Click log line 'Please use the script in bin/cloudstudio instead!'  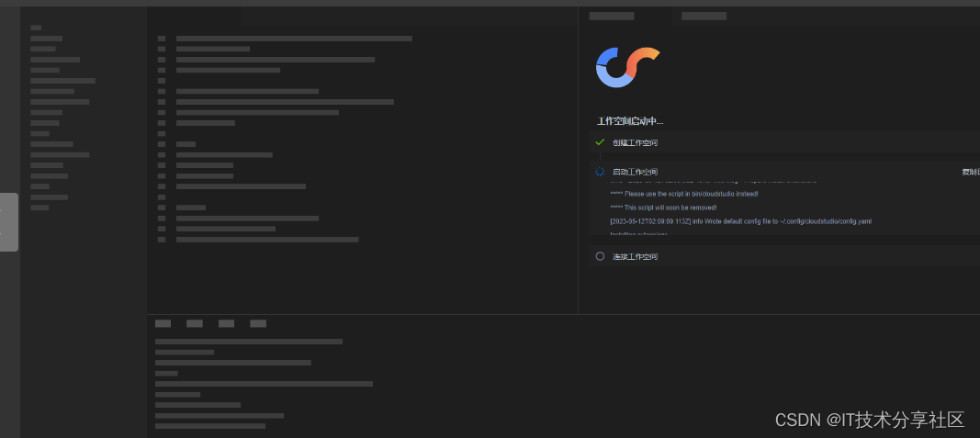(x=684, y=194)
